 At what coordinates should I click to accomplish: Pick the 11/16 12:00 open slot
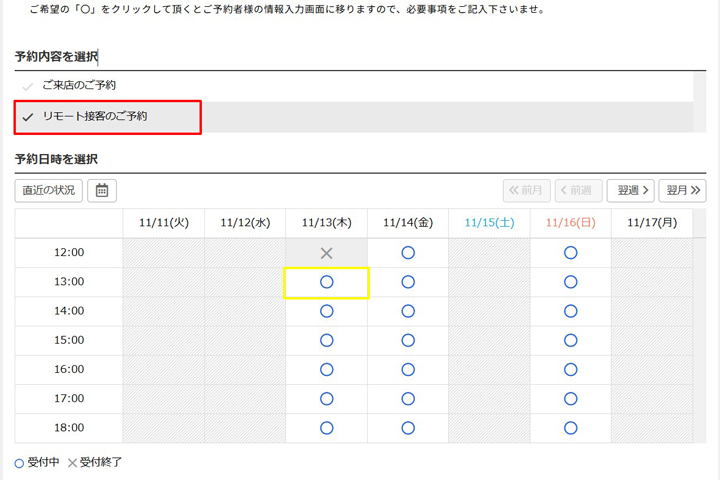click(x=570, y=253)
